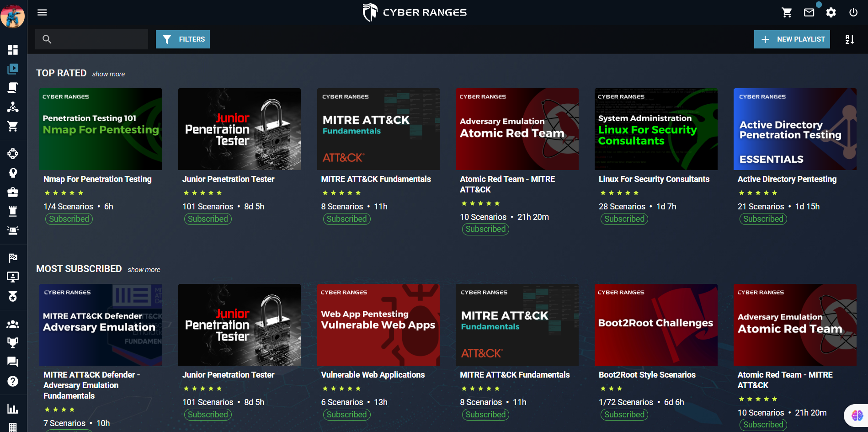The height and width of the screenshot is (432, 868).
Task: Open Nmap For Pentesting thumbnail
Action: click(101, 129)
